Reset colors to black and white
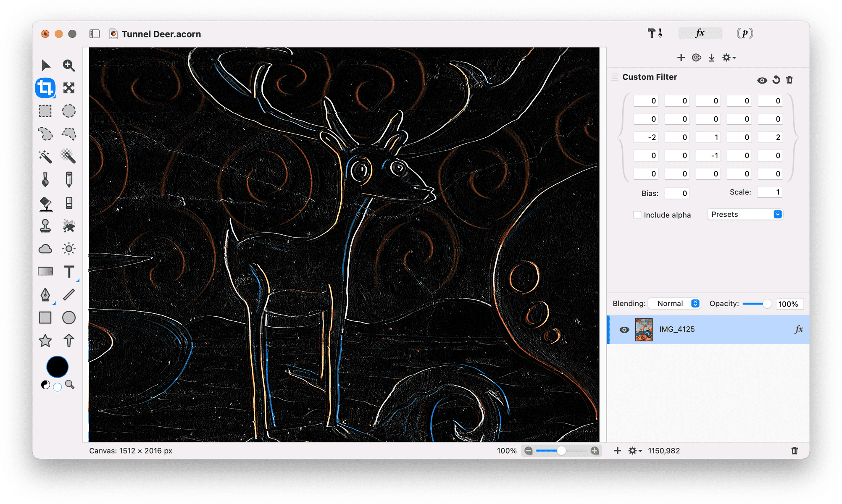 pyautogui.click(x=45, y=385)
